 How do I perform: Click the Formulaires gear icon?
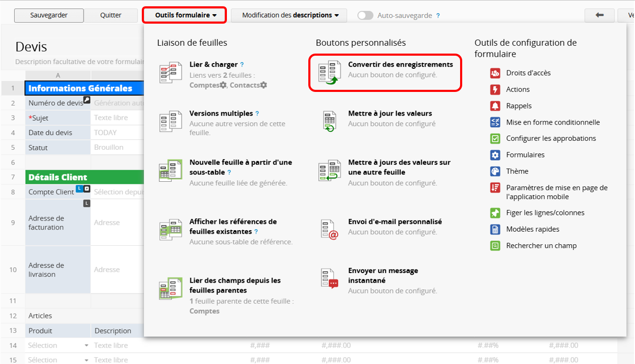point(495,155)
